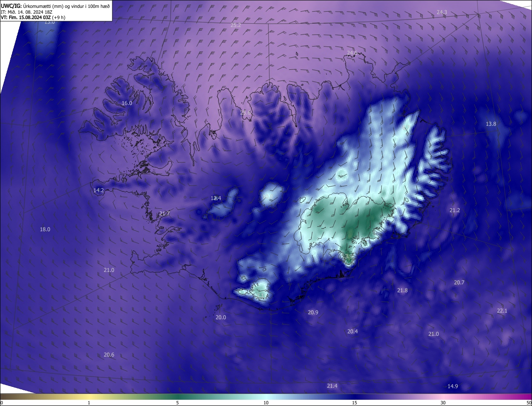Click the 12.4 value label
Screen dimensions: 532x406
click(x=216, y=198)
